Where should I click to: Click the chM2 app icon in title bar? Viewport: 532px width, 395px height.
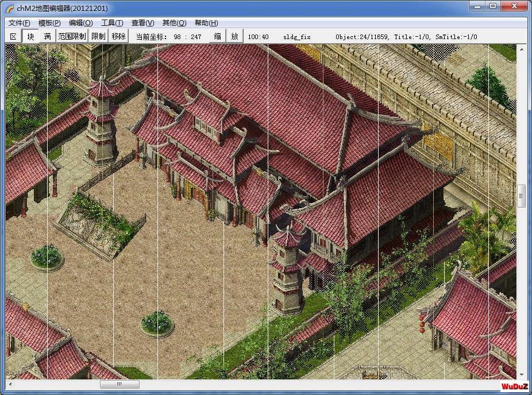click(10, 8)
